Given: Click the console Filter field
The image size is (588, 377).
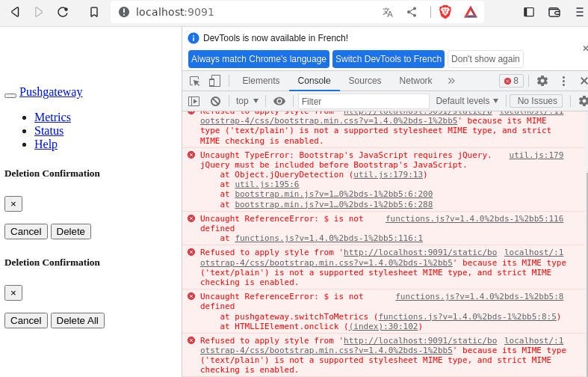Looking at the screenshot, I should pyautogui.click(x=364, y=102).
